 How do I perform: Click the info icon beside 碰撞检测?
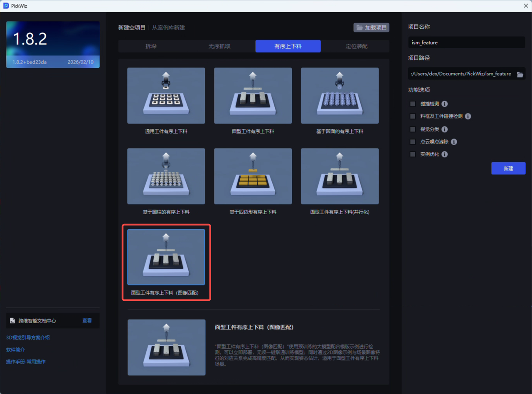click(444, 104)
